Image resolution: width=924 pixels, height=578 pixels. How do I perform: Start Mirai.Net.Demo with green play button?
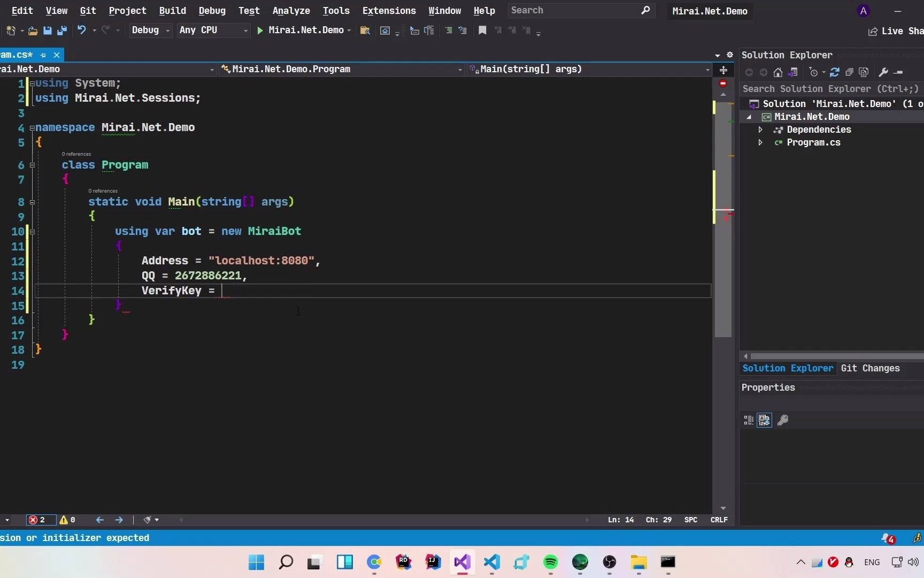[x=260, y=31]
